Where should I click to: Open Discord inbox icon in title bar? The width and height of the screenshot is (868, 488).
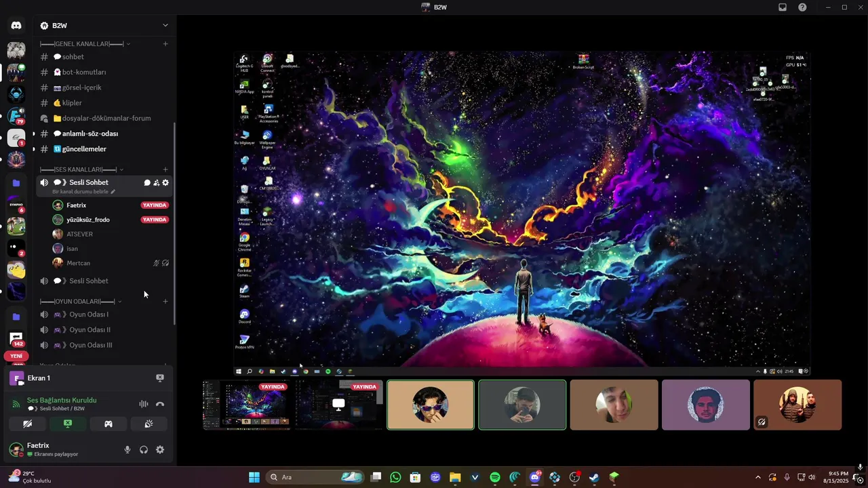point(782,7)
